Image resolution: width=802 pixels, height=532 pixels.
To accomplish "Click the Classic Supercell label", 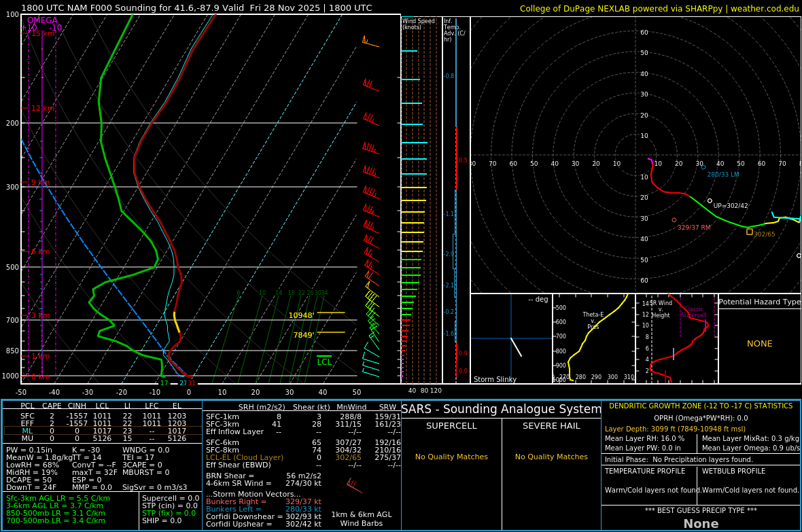I will tap(693, 312).
